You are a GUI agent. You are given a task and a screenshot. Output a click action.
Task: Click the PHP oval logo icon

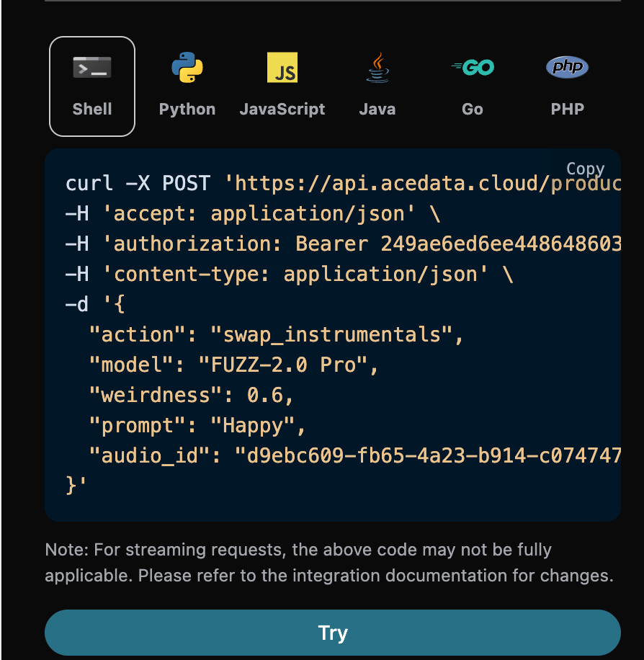point(567,68)
